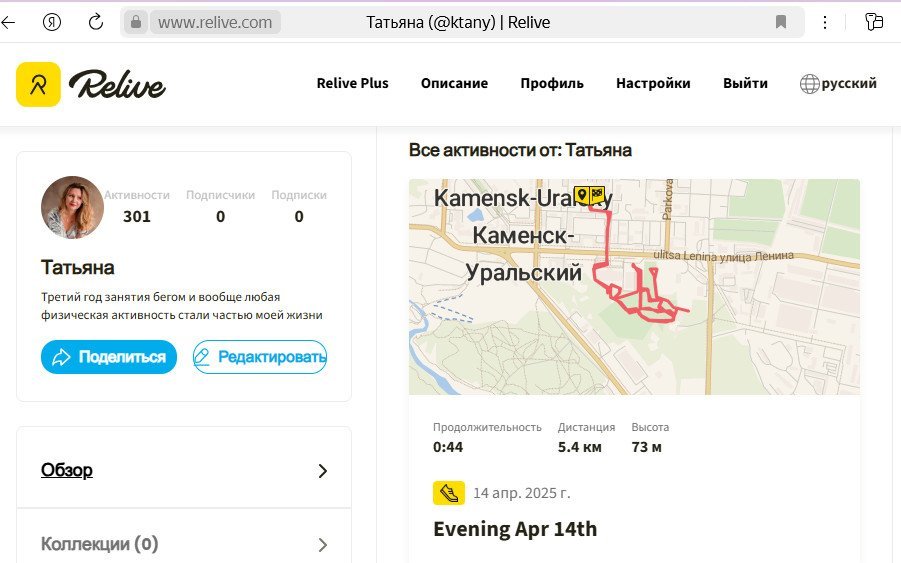Open the language globe icon

809,84
